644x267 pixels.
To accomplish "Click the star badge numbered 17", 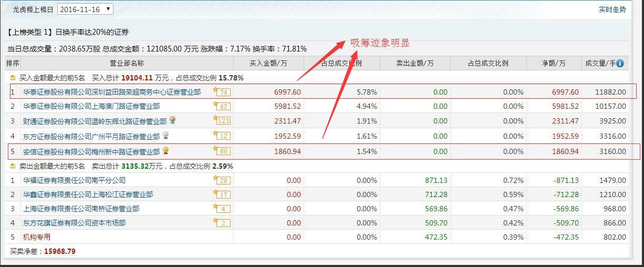I will (x=222, y=194).
